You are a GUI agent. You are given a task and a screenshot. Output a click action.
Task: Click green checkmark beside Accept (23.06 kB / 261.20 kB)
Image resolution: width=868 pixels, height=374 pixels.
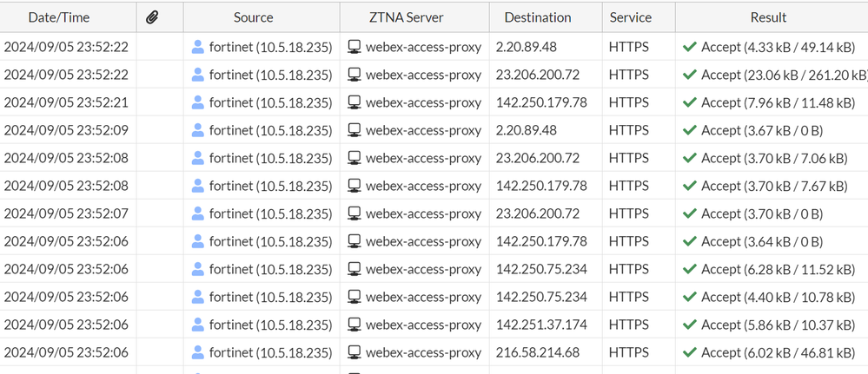tap(691, 75)
